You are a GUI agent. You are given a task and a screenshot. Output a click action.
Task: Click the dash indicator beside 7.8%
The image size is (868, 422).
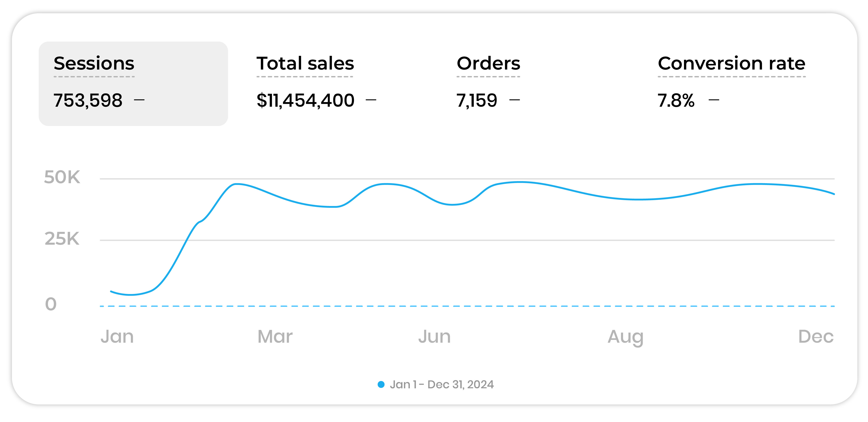click(x=714, y=100)
